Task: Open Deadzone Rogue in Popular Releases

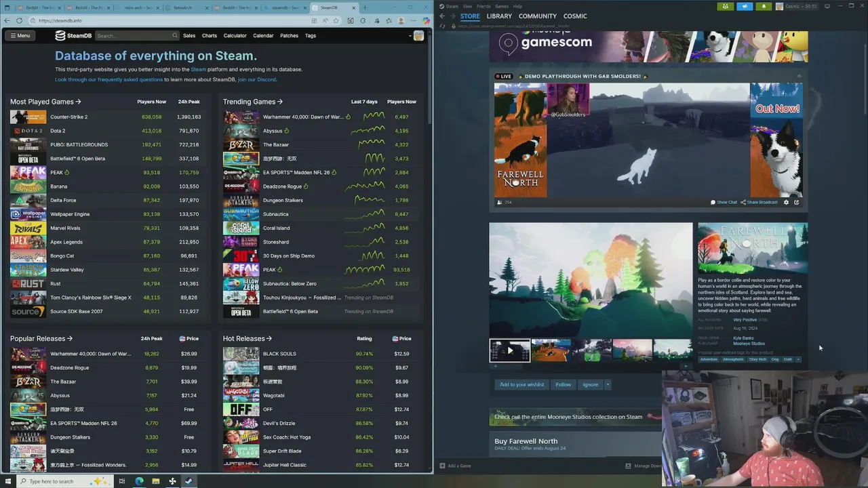Action: coord(69,367)
